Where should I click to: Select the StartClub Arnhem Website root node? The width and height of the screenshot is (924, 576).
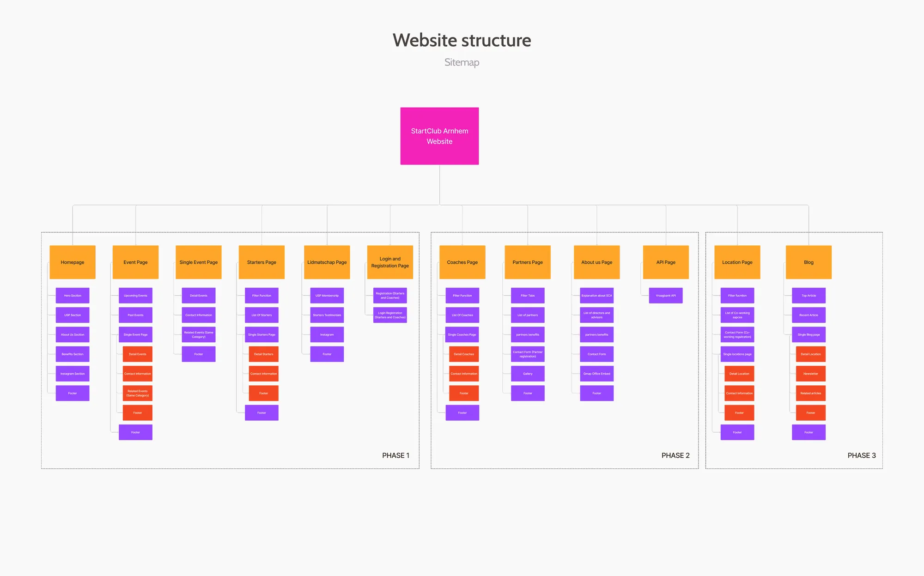(x=439, y=136)
